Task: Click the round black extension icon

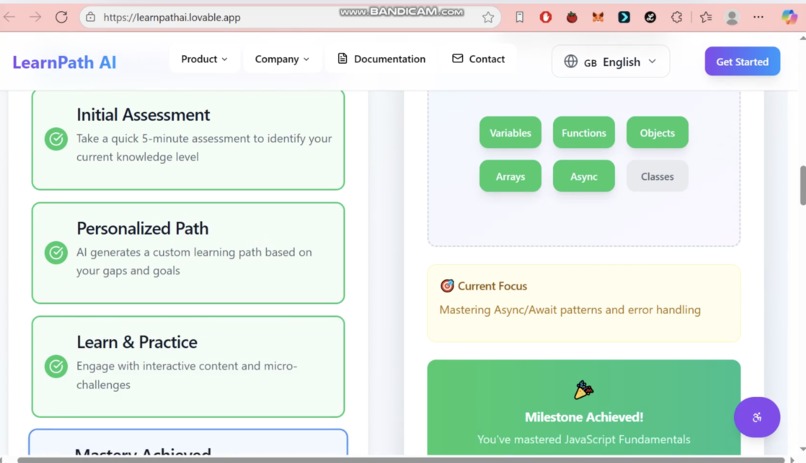Action: pos(650,17)
